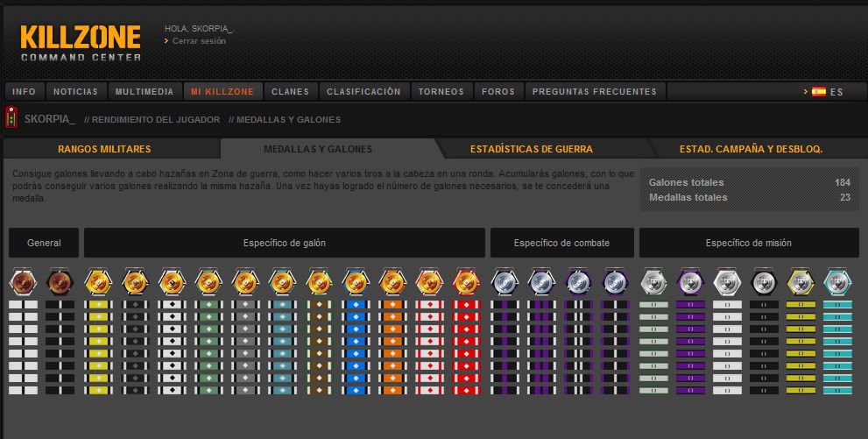The height and width of the screenshot is (439, 868).
Task: Select the gold medal above yellow ribbons
Action: pyautogui.click(x=98, y=282)
